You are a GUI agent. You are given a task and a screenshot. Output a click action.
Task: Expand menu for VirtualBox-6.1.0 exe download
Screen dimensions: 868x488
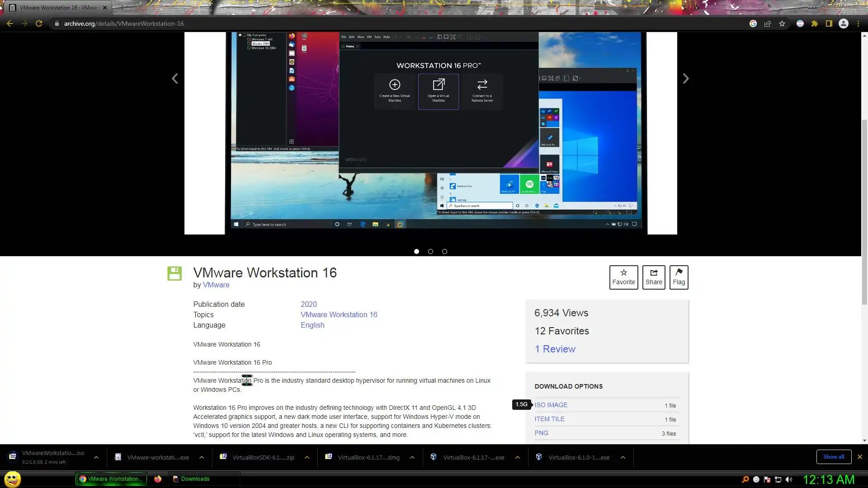pyautogui.click(x=623, y=457)
